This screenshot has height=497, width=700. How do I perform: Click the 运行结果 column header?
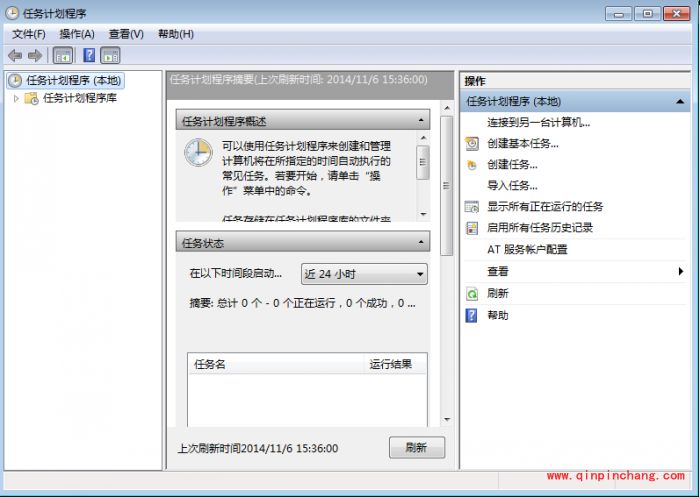tap(396, 364)
